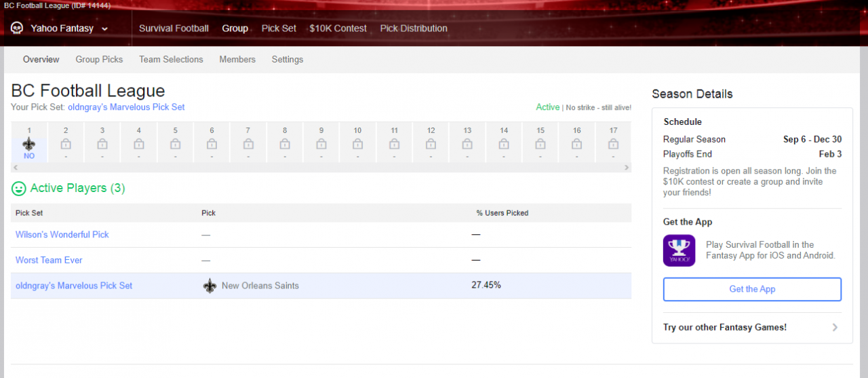Expand Try our other Fantasy Games chevron
The height and width of the screenshot is (378, 868).
pyautogui.click(x=835, y=328)
